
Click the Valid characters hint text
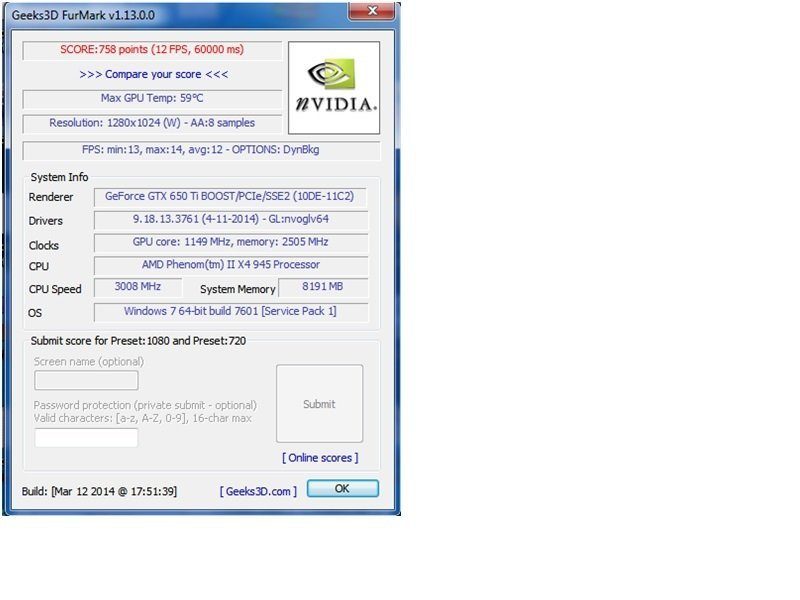[142, 418]
